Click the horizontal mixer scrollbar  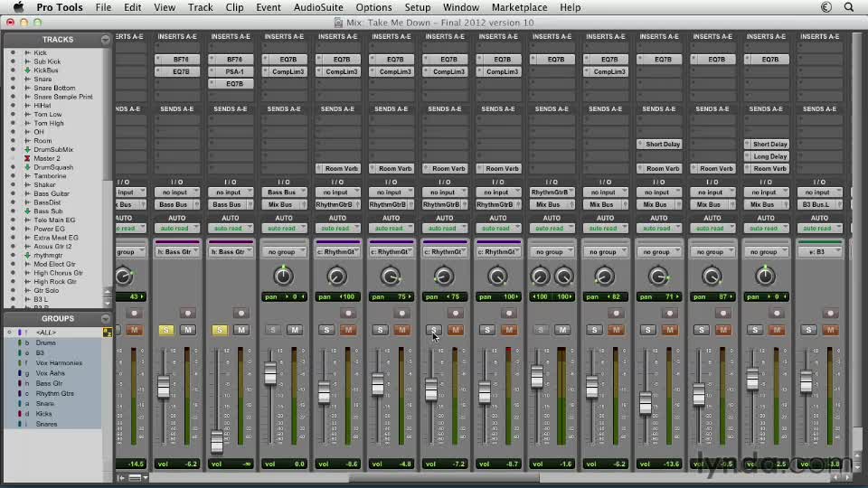(x=444, y=477)
